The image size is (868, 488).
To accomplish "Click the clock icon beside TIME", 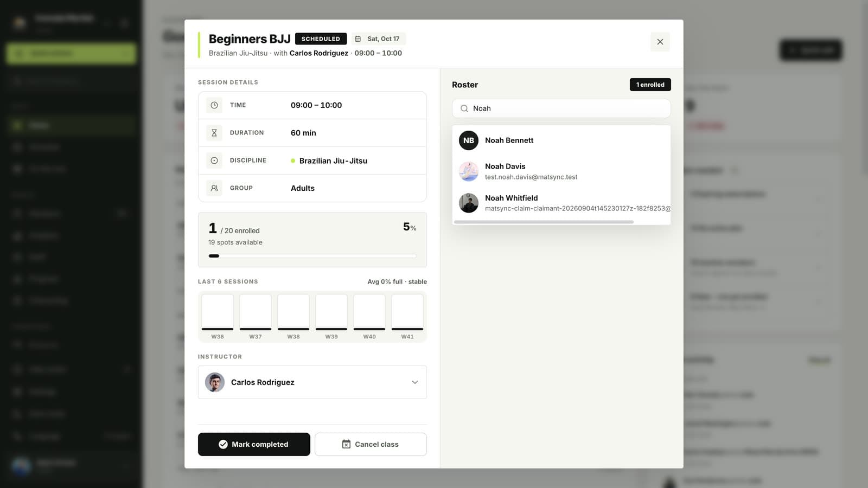I will 214,105.
